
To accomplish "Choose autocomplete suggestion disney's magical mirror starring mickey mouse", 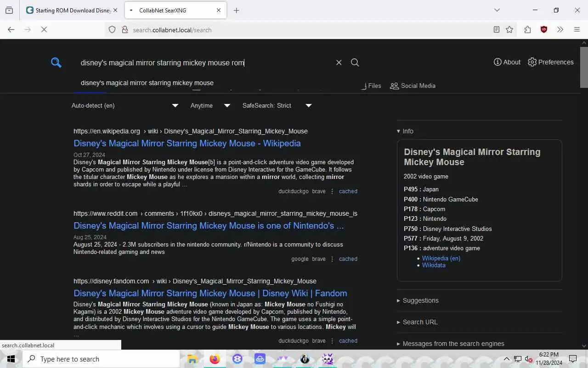I will [147, 83].
